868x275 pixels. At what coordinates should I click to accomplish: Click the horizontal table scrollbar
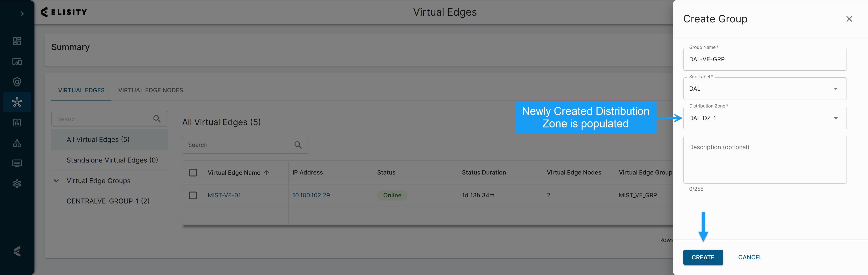point(428,226)
